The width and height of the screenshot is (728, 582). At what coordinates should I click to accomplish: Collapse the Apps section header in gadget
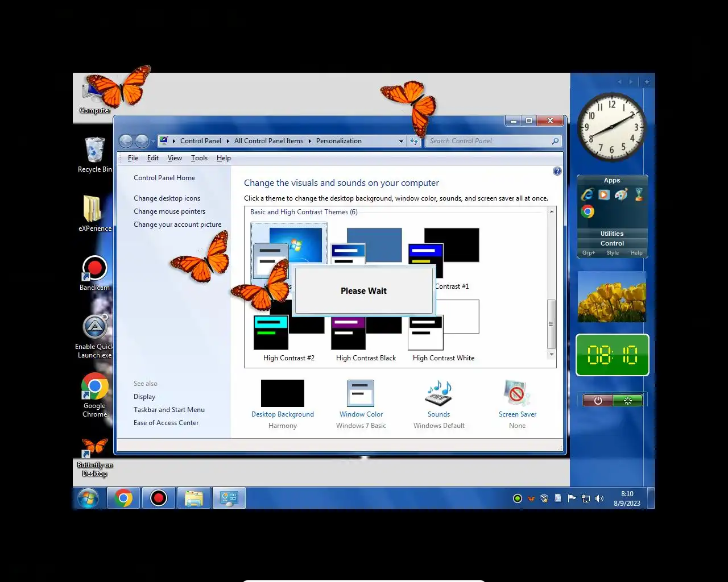pos(612,180)
